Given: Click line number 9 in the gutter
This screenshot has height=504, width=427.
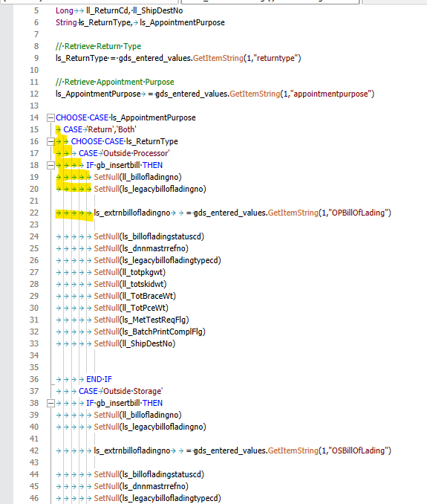Looking at the screenshot, I should (x=36, y=58).
